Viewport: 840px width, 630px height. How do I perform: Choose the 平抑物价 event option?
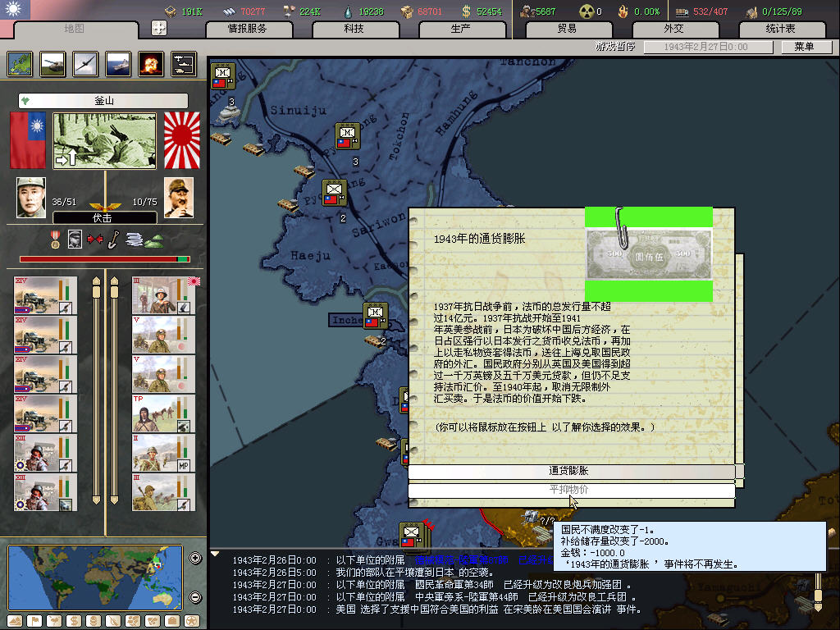coord(571,490)
